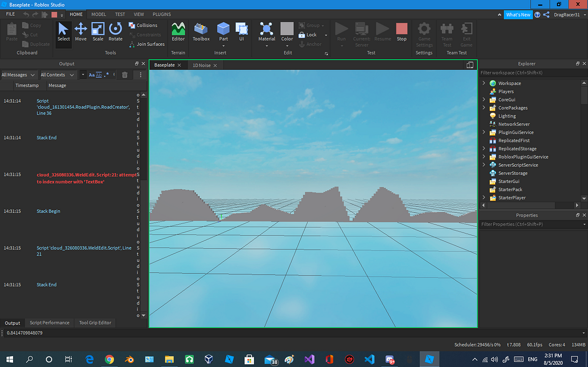Open the All Messages filter dropdown
Viewport: 588px width, 367px height.
coord(18,74)
